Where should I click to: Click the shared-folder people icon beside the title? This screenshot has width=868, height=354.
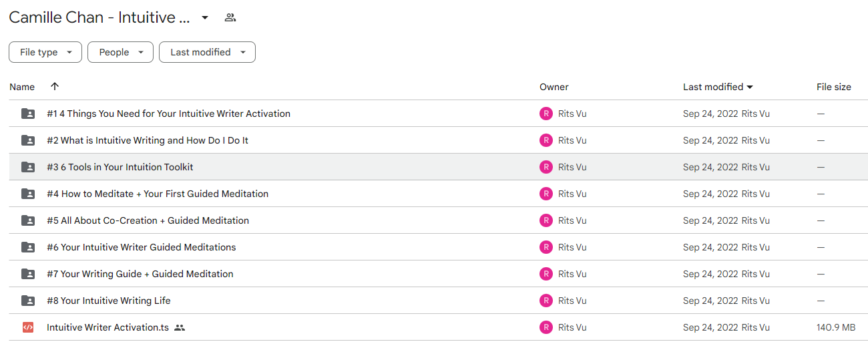230,17
